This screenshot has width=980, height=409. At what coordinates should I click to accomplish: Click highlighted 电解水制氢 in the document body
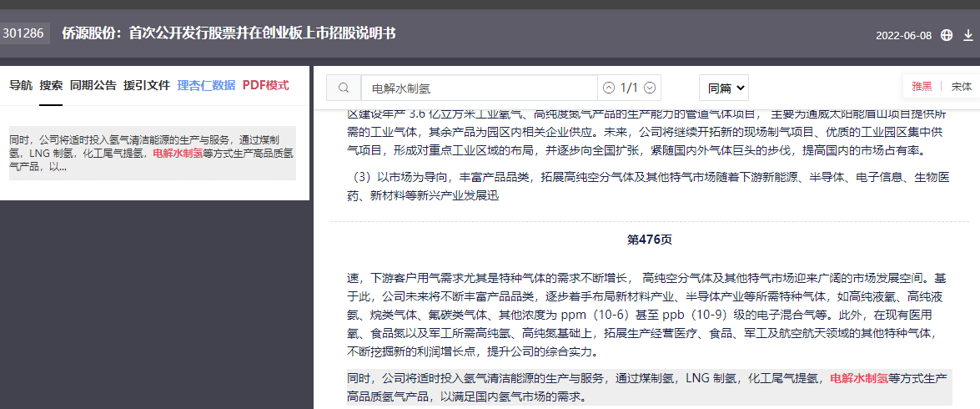[x=858, y=378]
